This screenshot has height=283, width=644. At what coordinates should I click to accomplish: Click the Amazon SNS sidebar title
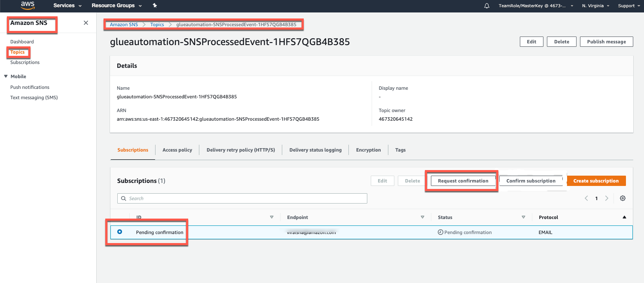point(29,23)
